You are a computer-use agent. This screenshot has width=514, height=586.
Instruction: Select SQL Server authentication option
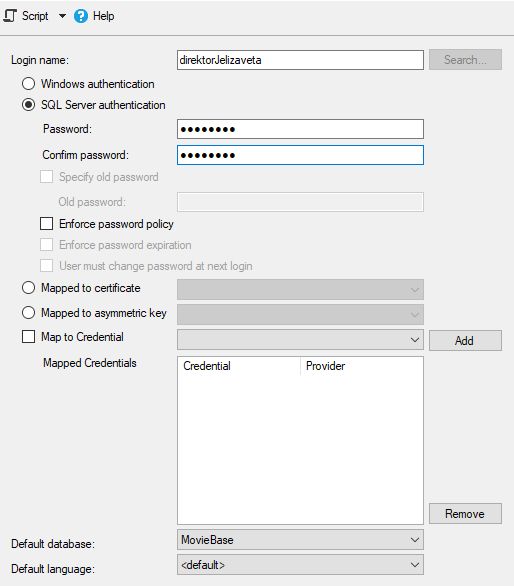(28, 105)
